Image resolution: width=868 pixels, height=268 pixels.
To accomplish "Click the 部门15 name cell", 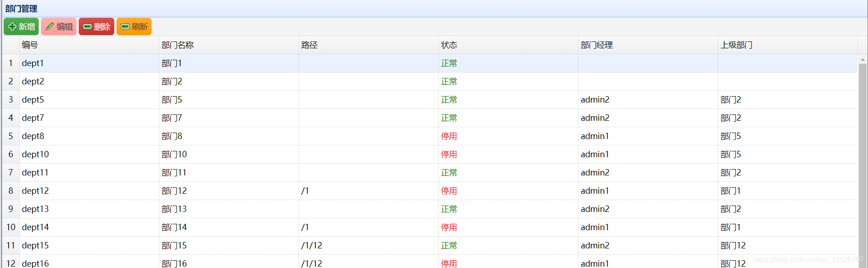I will [x=229, y=246].
